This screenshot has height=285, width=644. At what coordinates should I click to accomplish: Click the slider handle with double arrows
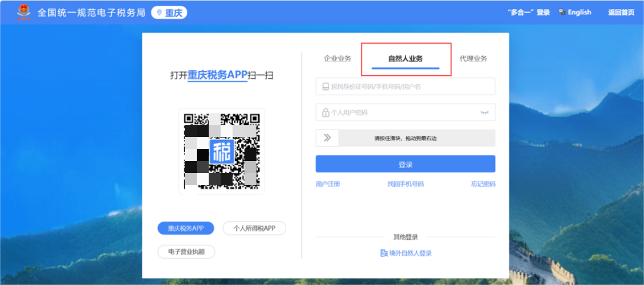[327, 138]
